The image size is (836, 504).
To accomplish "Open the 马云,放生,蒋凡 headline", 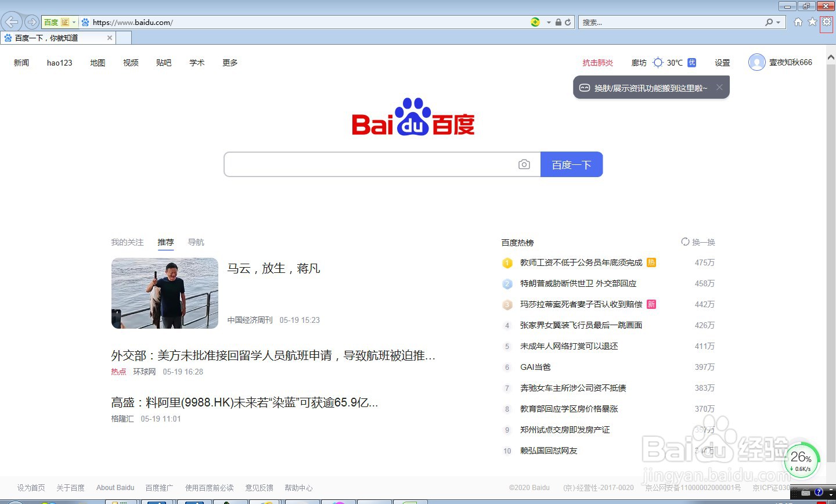I will point(273,268).
